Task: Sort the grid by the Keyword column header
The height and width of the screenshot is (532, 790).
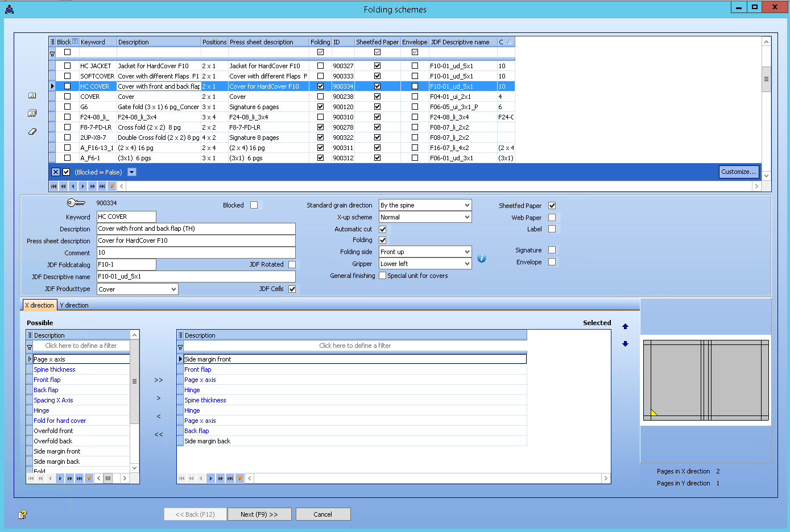Action: coord(98,42)
